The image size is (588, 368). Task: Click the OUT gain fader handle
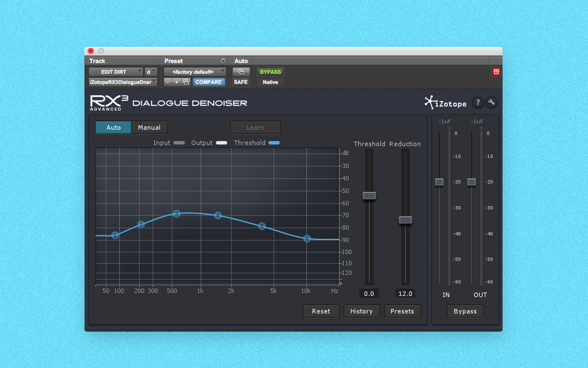[471, 182]
